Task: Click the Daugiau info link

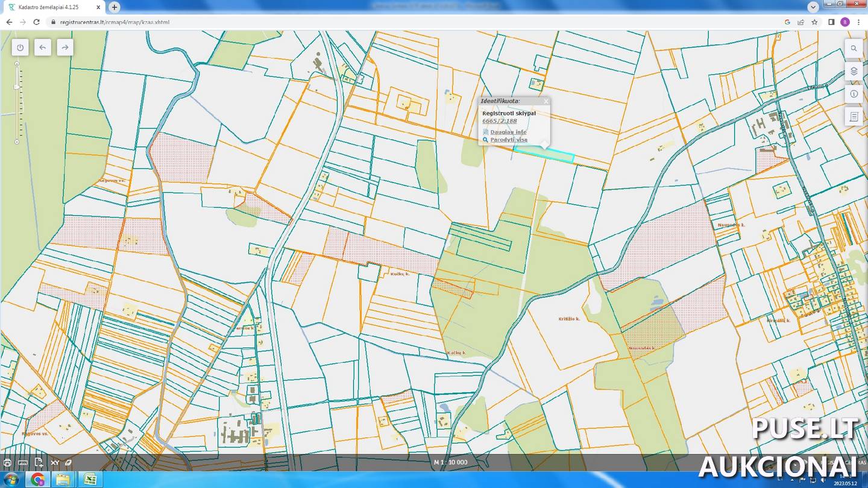Action: (508, 132)
